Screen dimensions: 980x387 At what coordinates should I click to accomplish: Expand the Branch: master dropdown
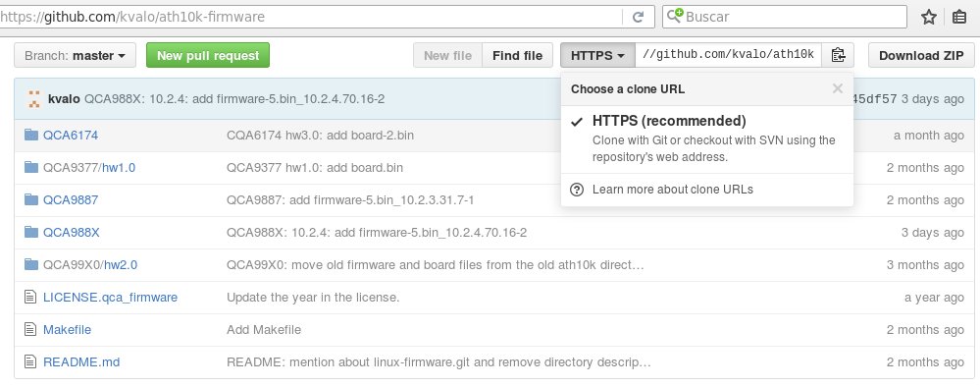75,55
